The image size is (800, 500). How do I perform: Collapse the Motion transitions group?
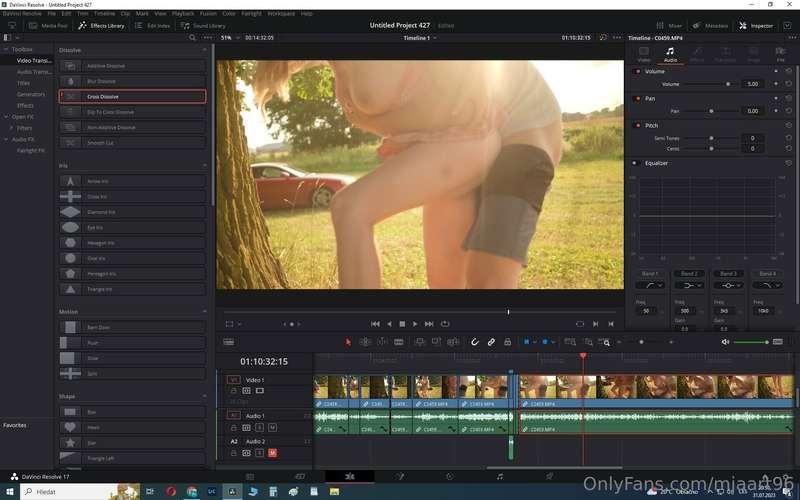[205, 311]
